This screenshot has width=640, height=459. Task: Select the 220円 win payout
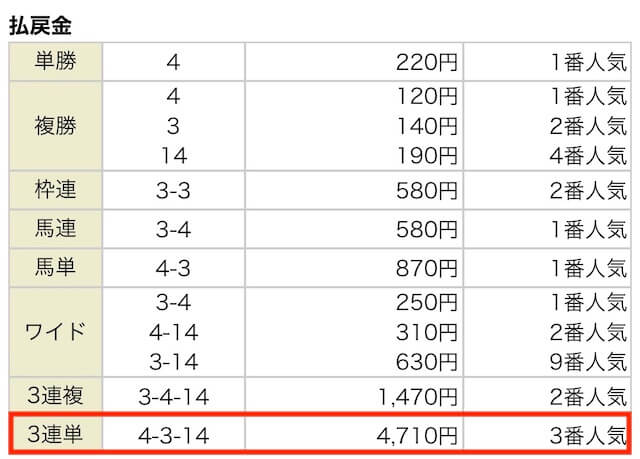click(x=427, y=62)
